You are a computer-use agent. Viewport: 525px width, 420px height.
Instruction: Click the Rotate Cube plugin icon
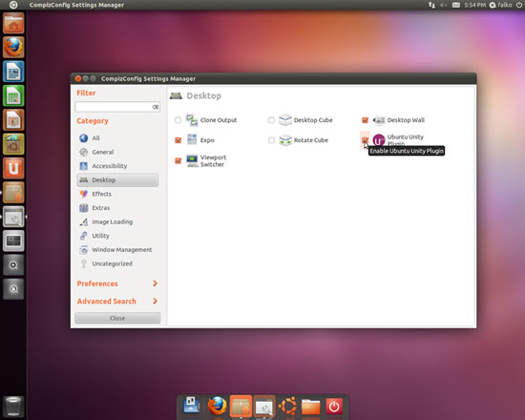tap(285, 140)
